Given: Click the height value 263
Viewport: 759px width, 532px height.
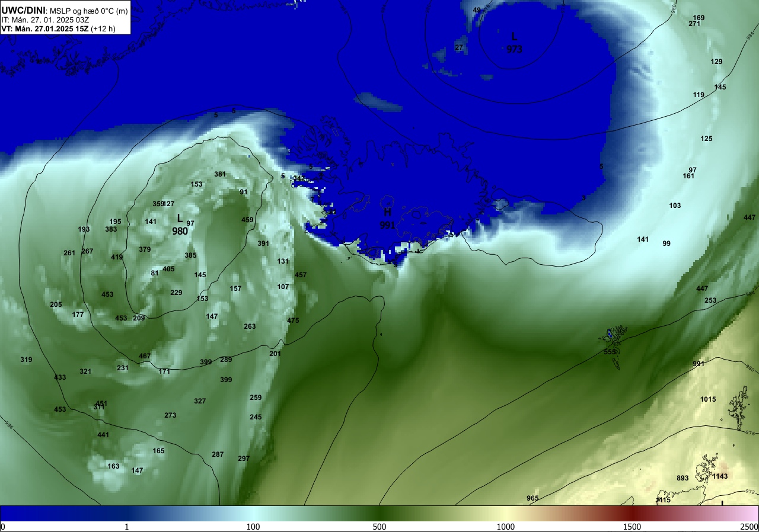Looking at the screenshot, I should click(250, 326).
